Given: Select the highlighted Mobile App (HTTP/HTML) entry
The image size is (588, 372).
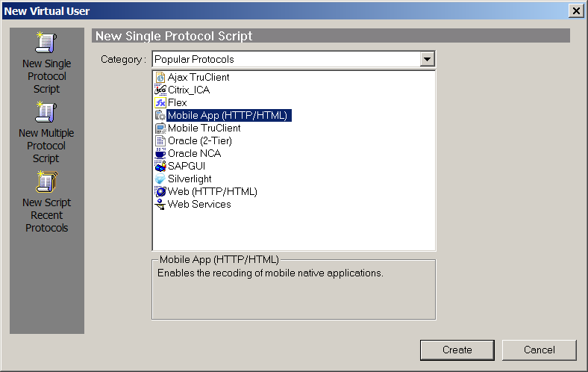Looking at the screenshot, I should pos(229,116).
